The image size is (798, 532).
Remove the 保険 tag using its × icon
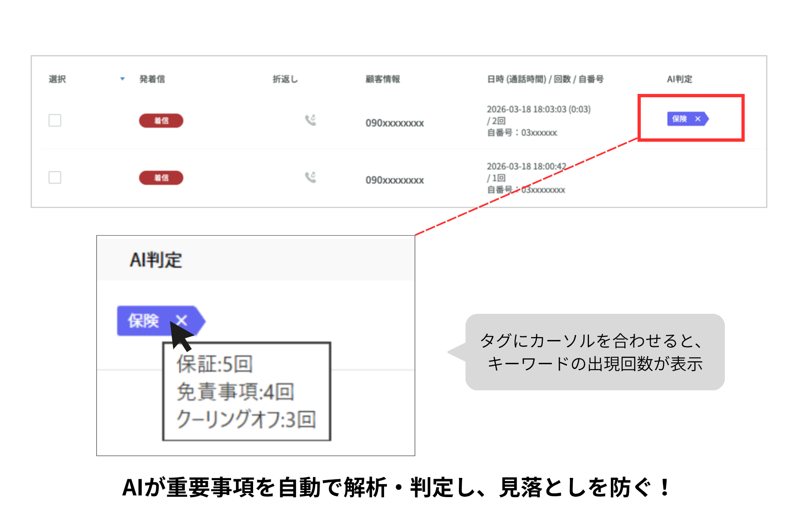pyautogui.click(x=697, y=119)
